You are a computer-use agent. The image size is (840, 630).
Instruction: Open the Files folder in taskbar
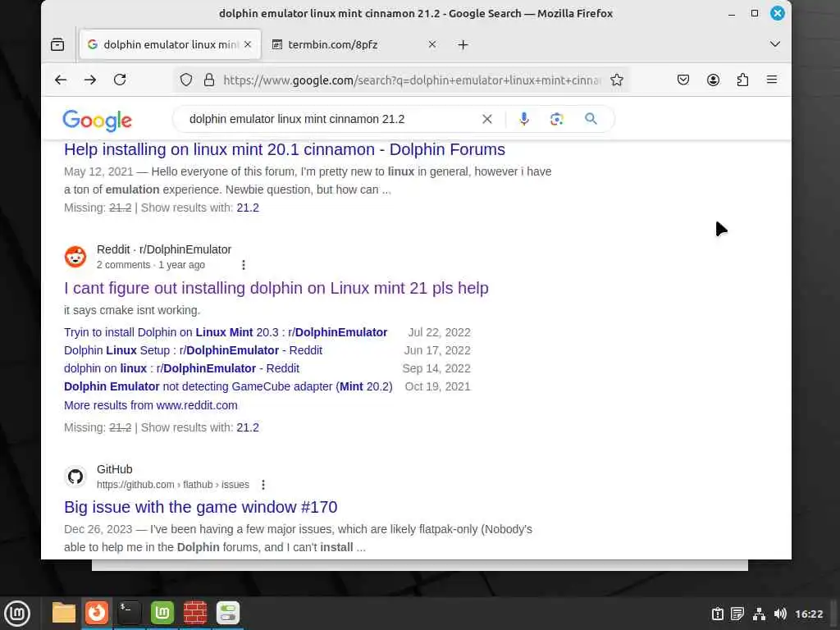[64, 613]
